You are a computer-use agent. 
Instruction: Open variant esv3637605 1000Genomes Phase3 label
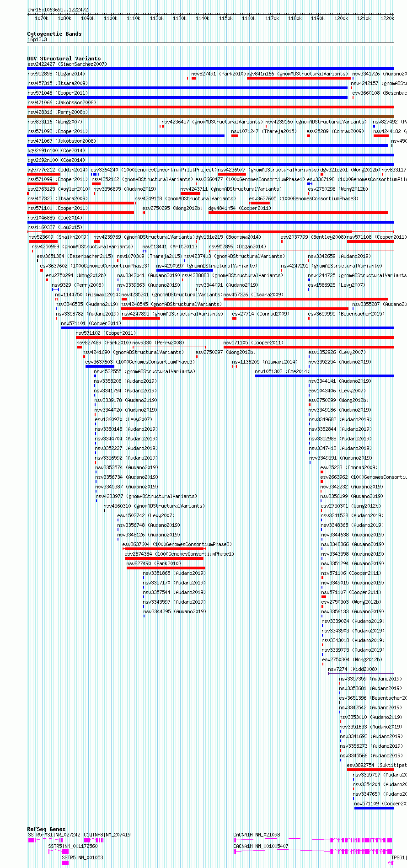tap(304, 198)
